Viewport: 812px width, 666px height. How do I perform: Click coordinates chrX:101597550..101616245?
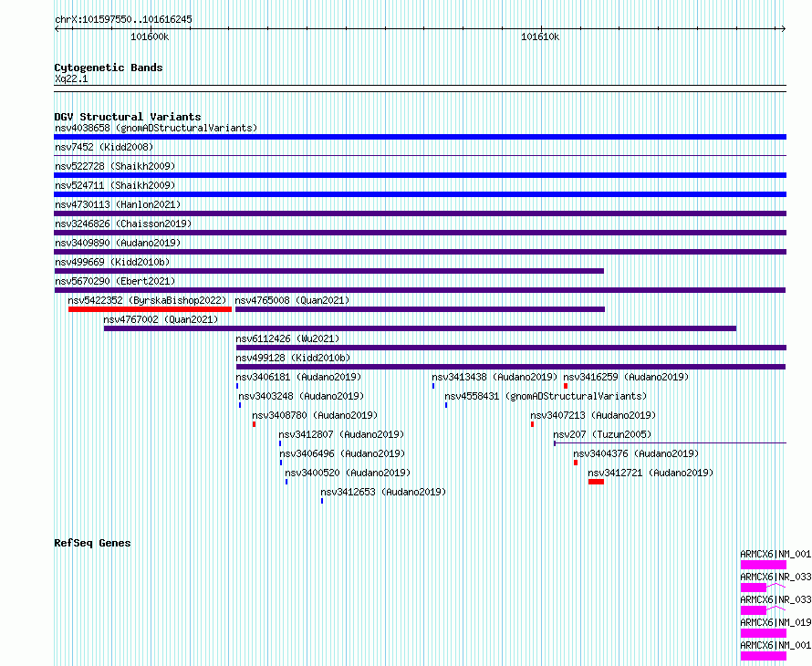point(123,19)
